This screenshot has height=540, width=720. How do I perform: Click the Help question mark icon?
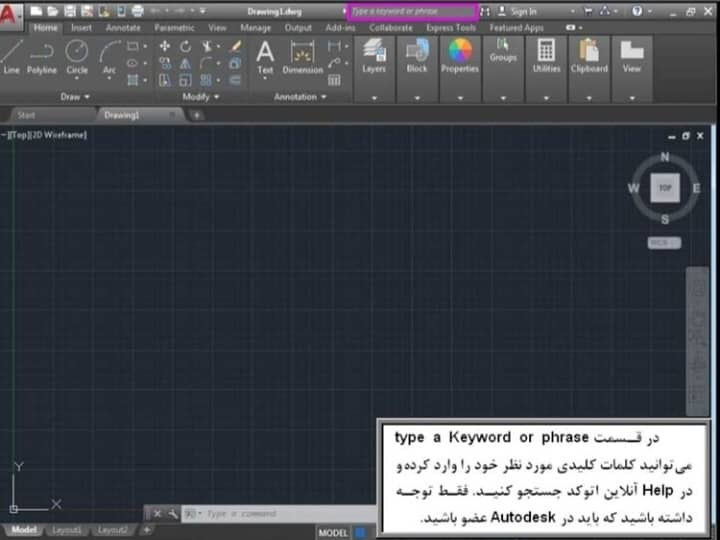tap(637, 11)
